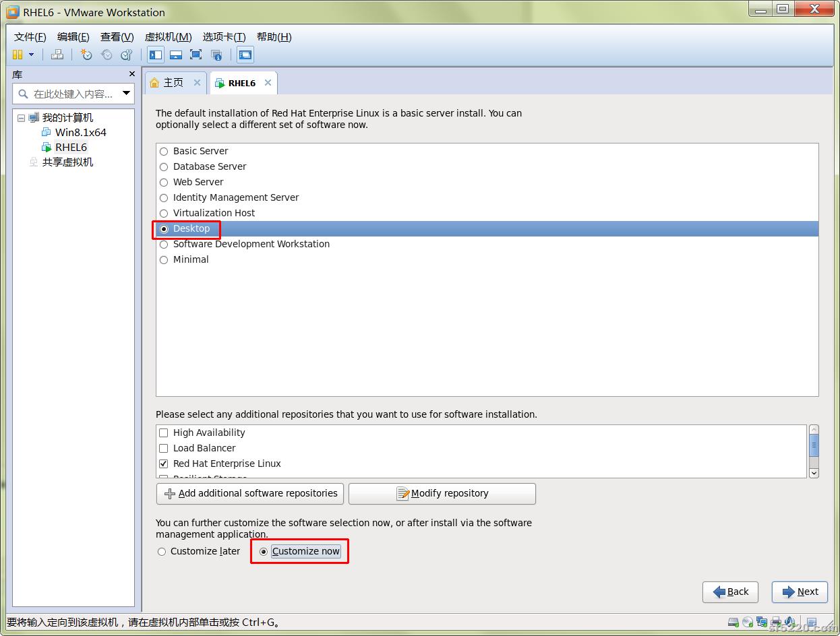This screenshot has width=840, height=636.
Task: Select the Customize later radio button
Action: (x=161, y=552)
